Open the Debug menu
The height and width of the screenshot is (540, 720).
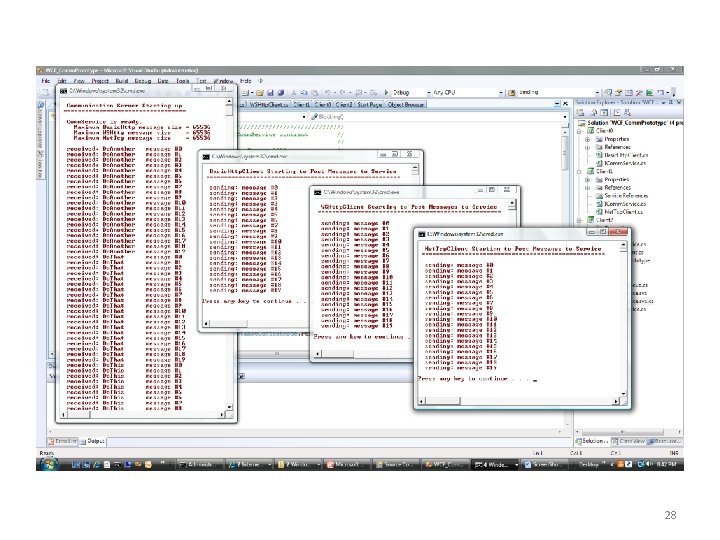(x=143, y=81)
